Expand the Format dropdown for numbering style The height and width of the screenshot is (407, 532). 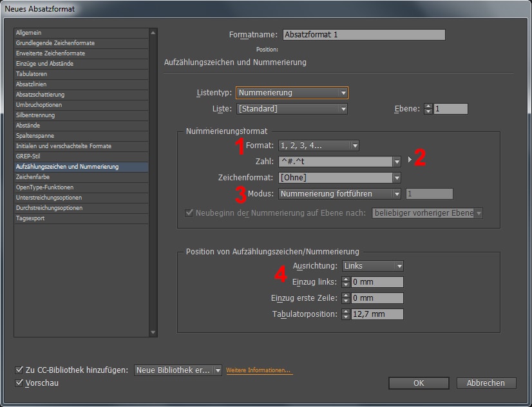click(x=318, y=146)
